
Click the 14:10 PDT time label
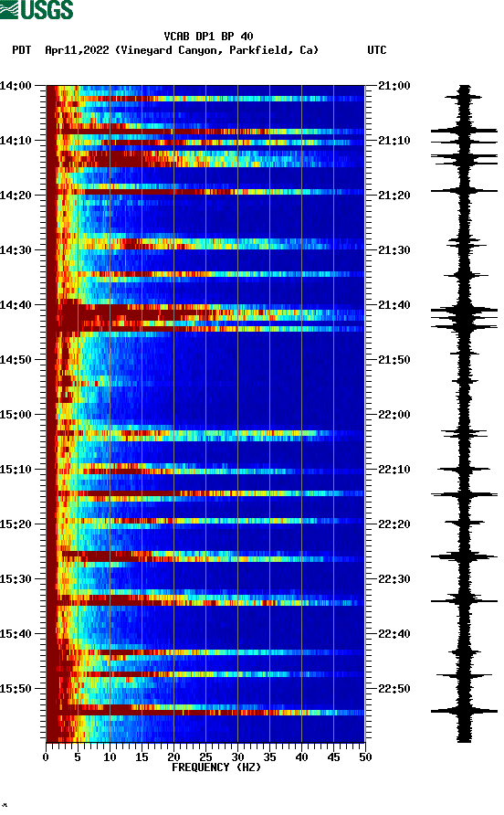(16, 141)
